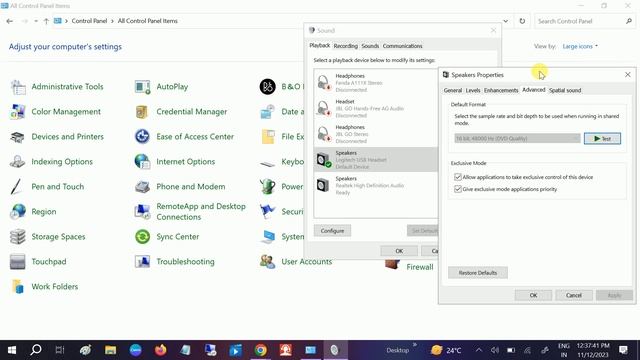Viewport: 640px width, 360px height.
Task: Click Restore Defaults button
Action: click(x=478, y=273)
